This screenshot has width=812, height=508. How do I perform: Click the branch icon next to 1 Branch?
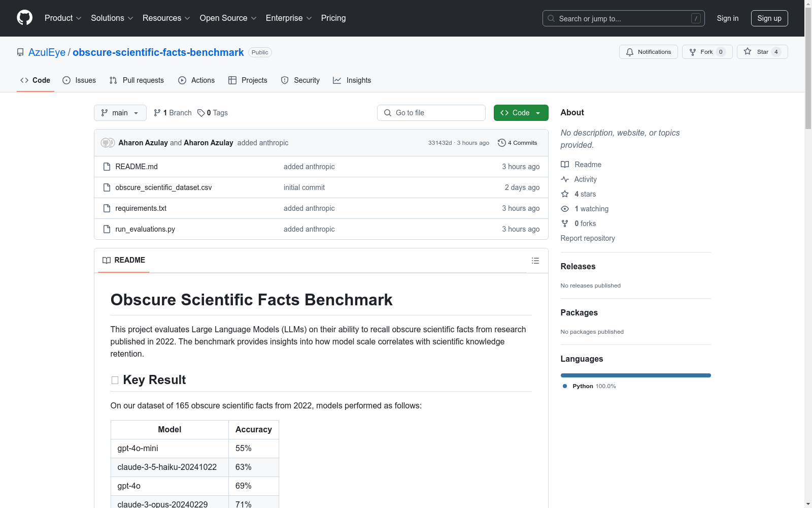[157, 113]
